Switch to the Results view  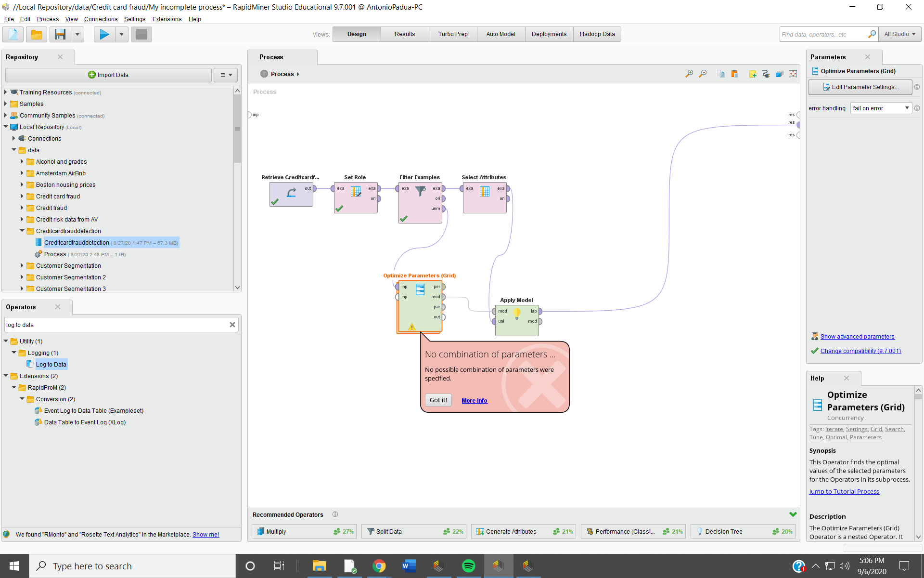(x=405, y=34)
